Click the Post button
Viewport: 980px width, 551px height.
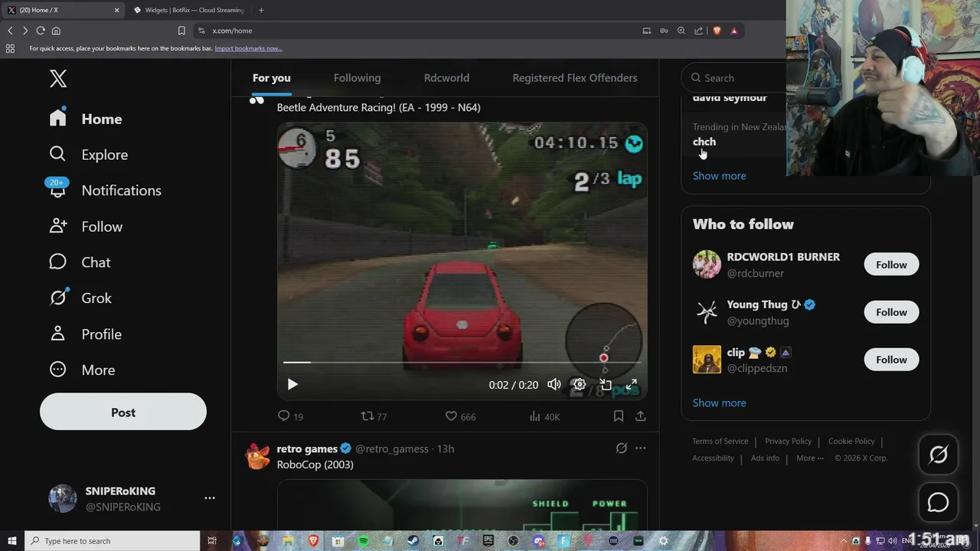coord(123,412)
